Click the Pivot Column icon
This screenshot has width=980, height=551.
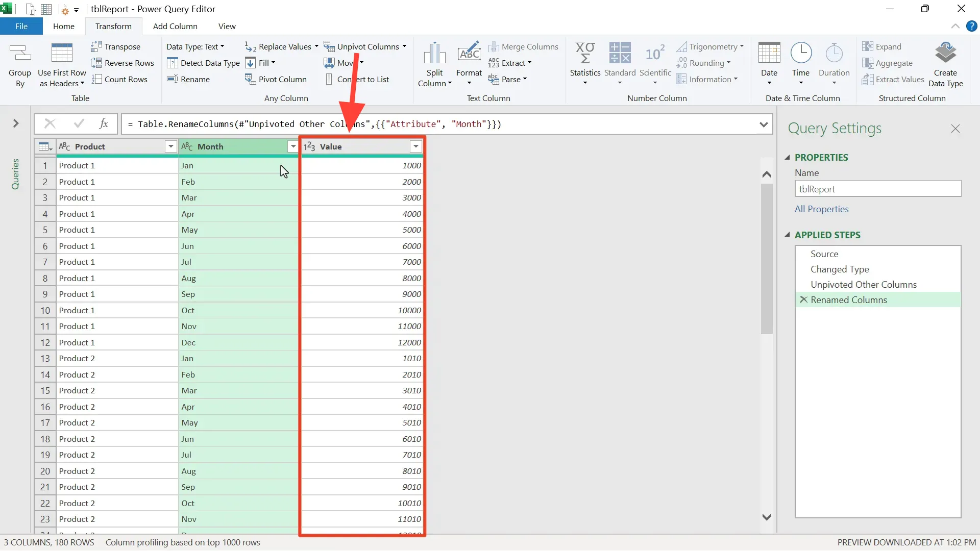pos(250,79)
